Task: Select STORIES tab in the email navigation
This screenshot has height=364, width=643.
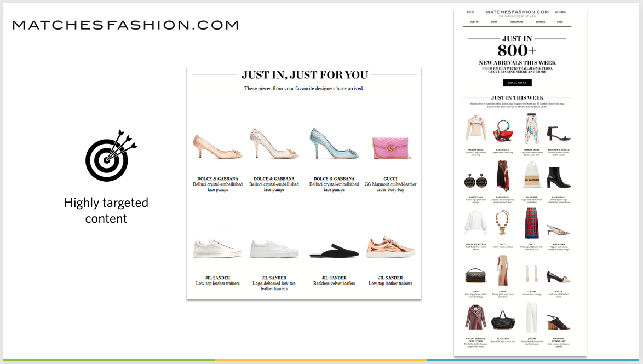Action: click(x=541, y=22)
